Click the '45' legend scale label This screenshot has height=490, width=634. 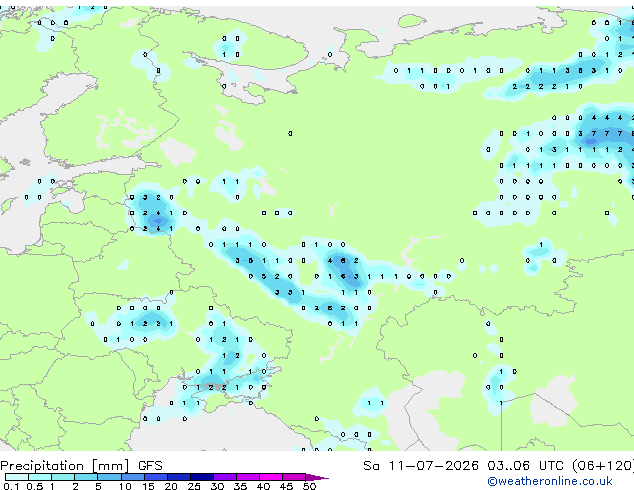click(x=286, y=486)
